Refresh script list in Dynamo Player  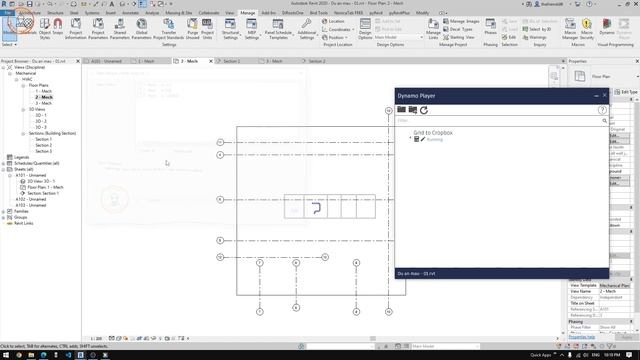click(424, 110)
